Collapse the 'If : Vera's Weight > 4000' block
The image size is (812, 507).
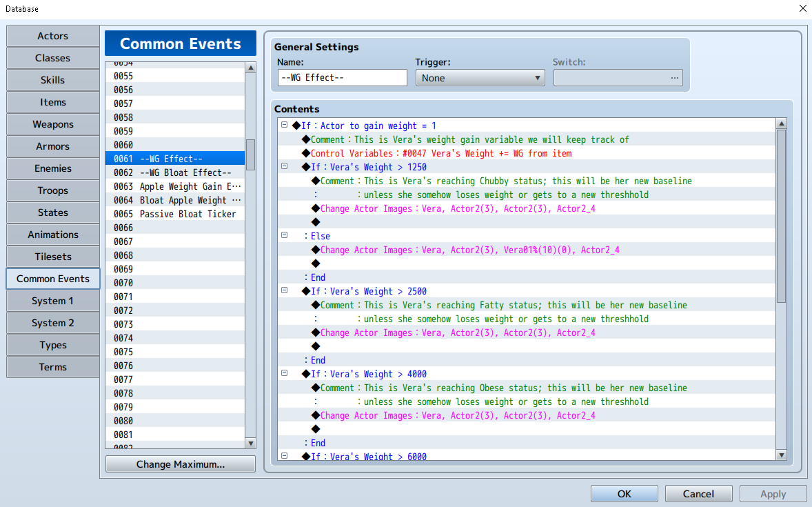(284, 373)
